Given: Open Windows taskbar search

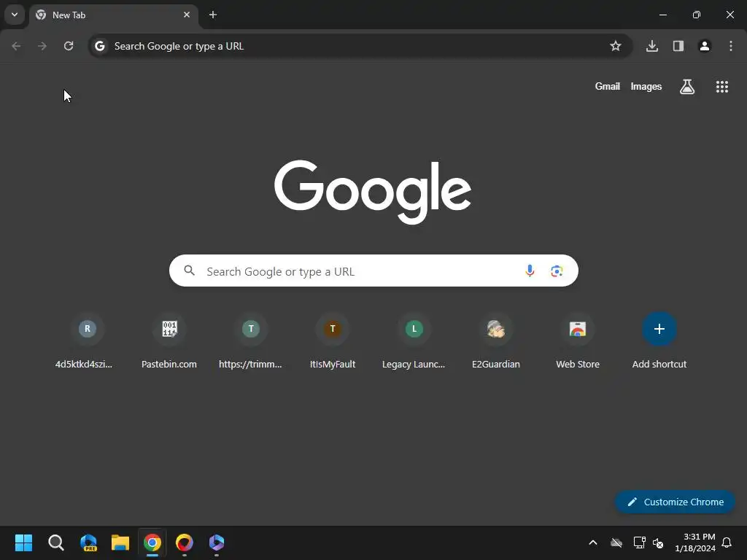Looking at the screenshot, I should tap(56, 542).
